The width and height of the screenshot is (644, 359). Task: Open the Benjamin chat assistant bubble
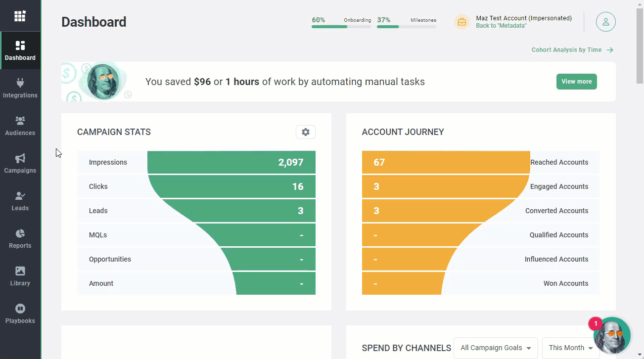612,336
